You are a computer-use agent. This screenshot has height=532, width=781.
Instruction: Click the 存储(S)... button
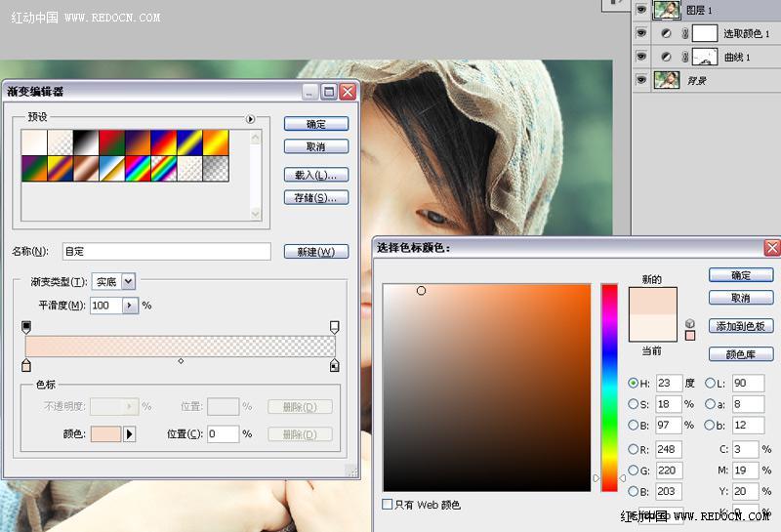click(315, 198)
